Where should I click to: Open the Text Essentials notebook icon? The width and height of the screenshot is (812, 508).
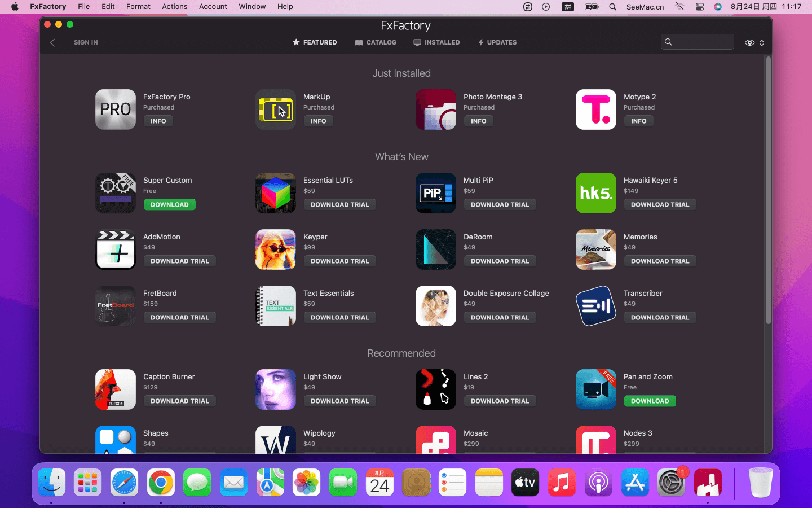tap(276, 306)
